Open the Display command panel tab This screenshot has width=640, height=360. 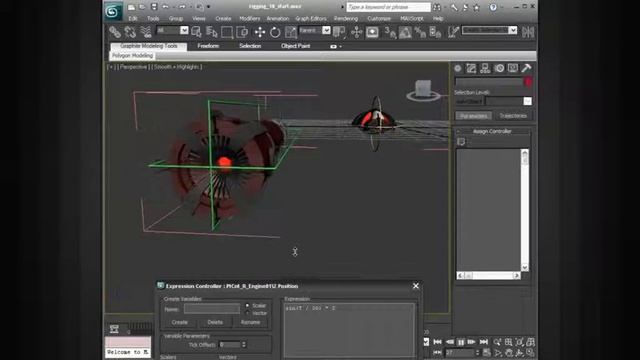coord(513,68)
